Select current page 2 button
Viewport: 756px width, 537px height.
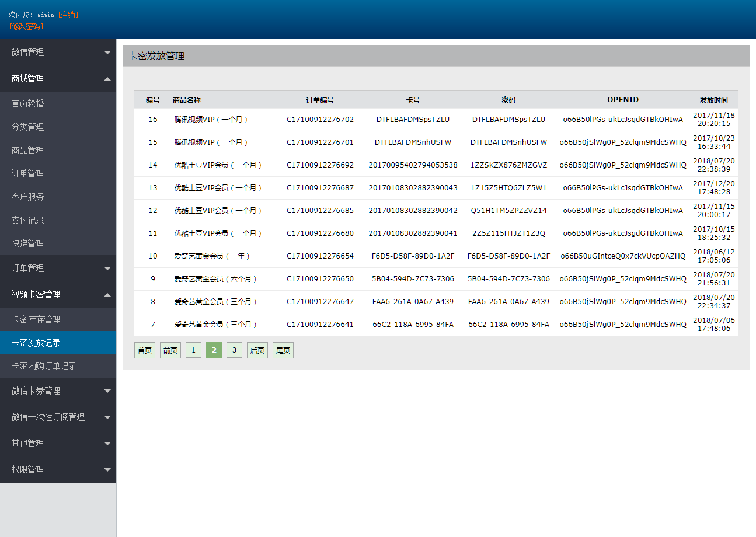coord(214,350)
